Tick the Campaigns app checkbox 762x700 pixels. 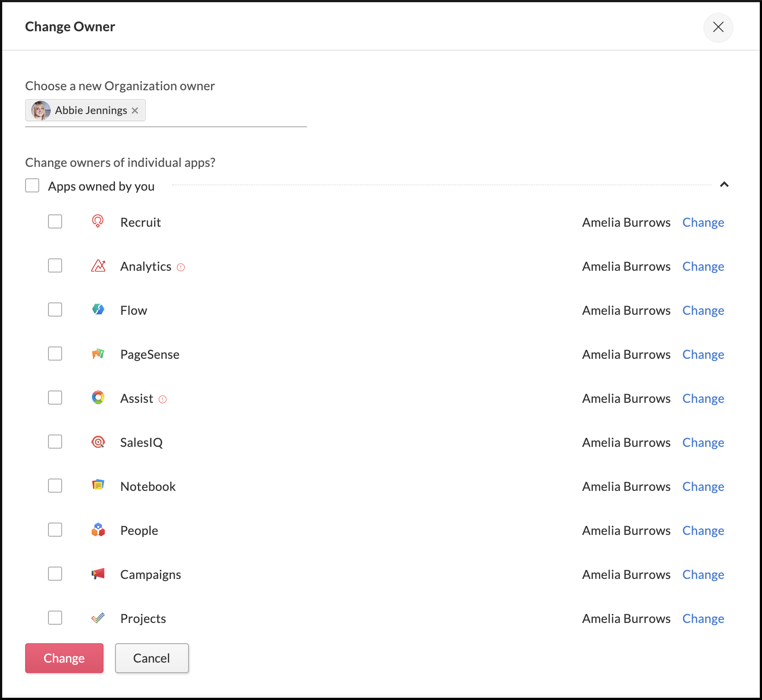click(x=55, y=574)
